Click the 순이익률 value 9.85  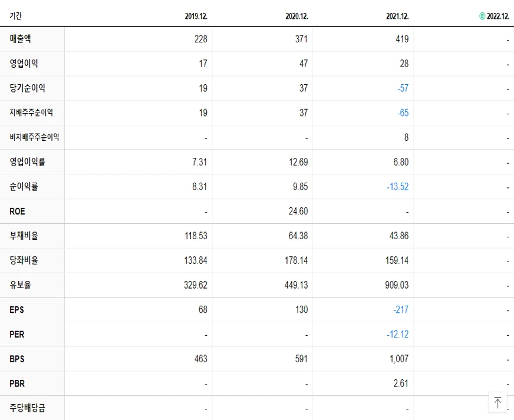[x=300, y=186]
